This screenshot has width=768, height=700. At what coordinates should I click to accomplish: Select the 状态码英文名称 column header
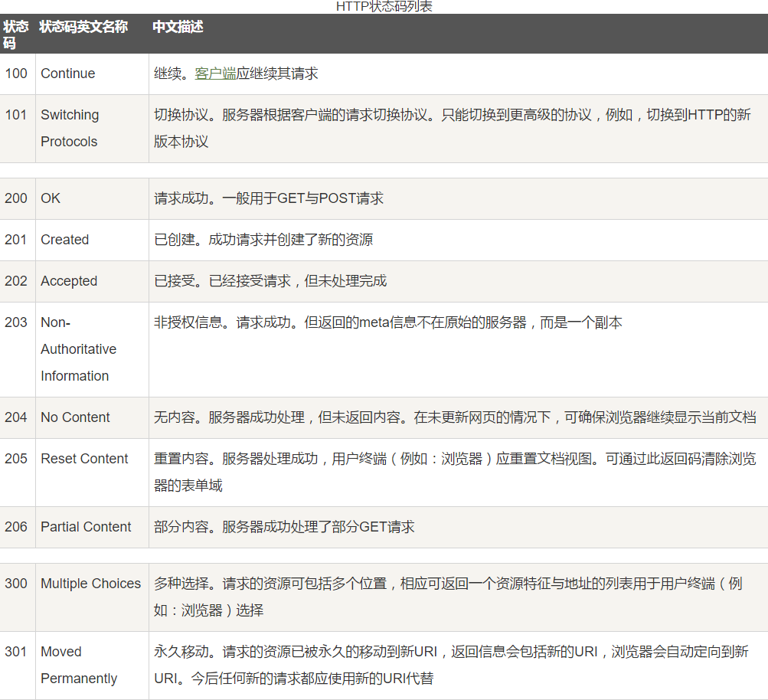click(x=83, y=27)
